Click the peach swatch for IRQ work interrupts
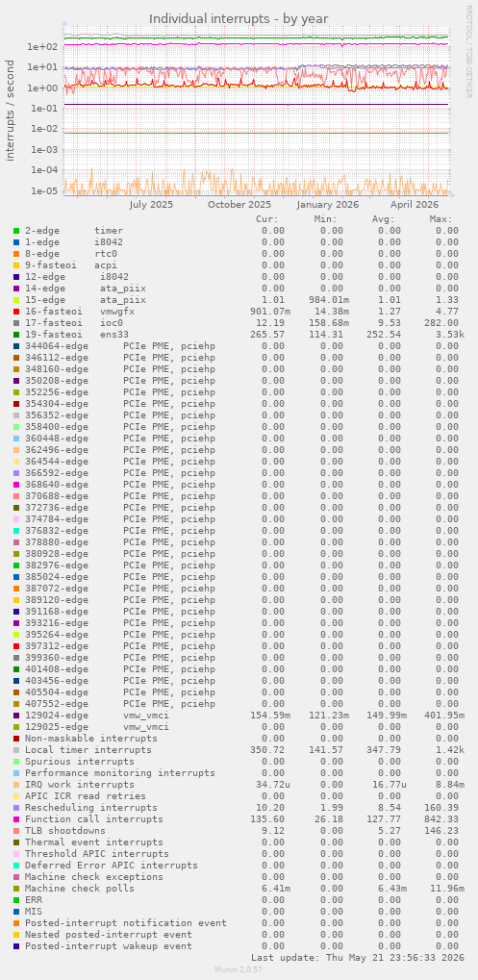Viewport: 478px width, 980px height. [16, 785]
